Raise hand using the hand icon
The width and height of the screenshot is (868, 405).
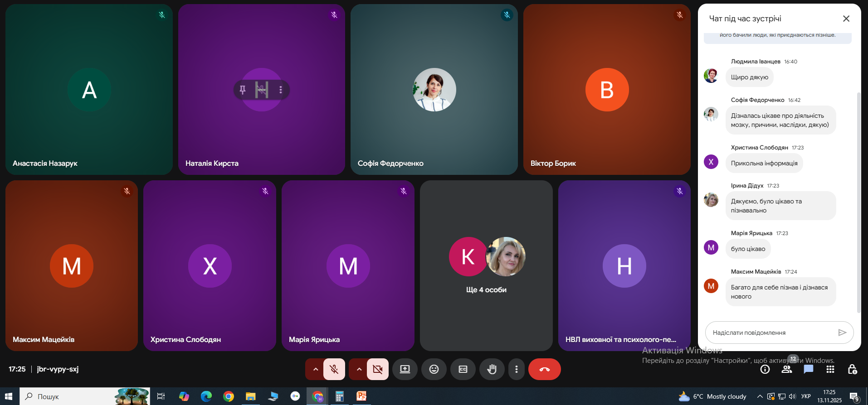click(492, 369)
